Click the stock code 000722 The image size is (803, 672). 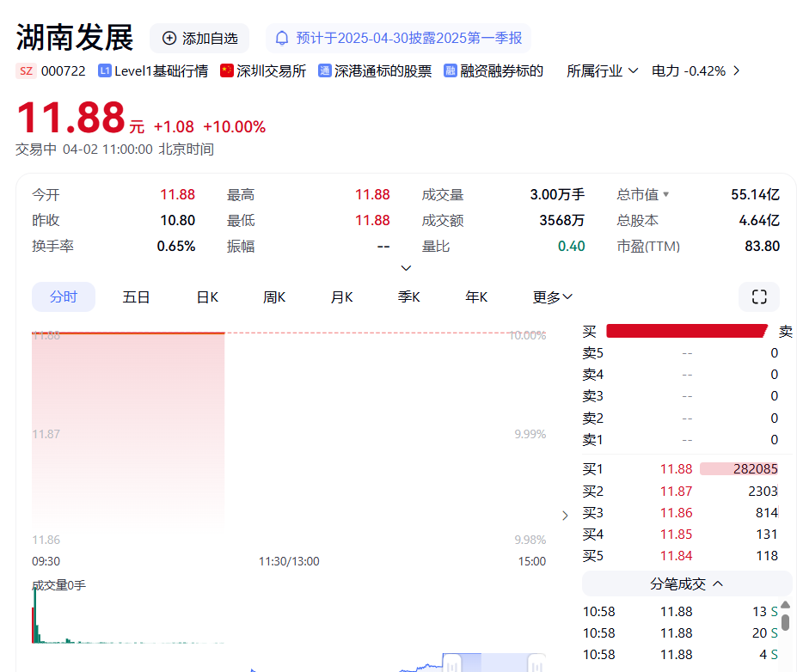[x=63, y=71]
